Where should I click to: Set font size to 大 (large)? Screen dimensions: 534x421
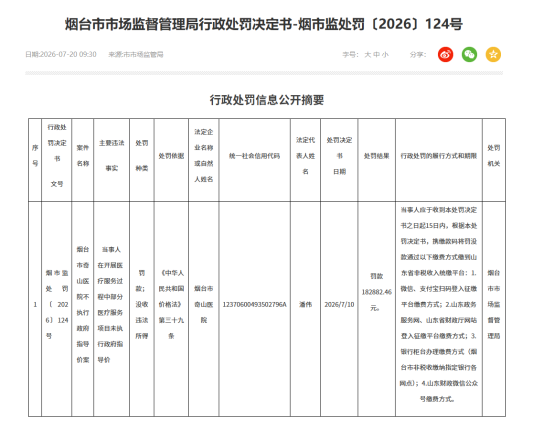tap(367, 54)
